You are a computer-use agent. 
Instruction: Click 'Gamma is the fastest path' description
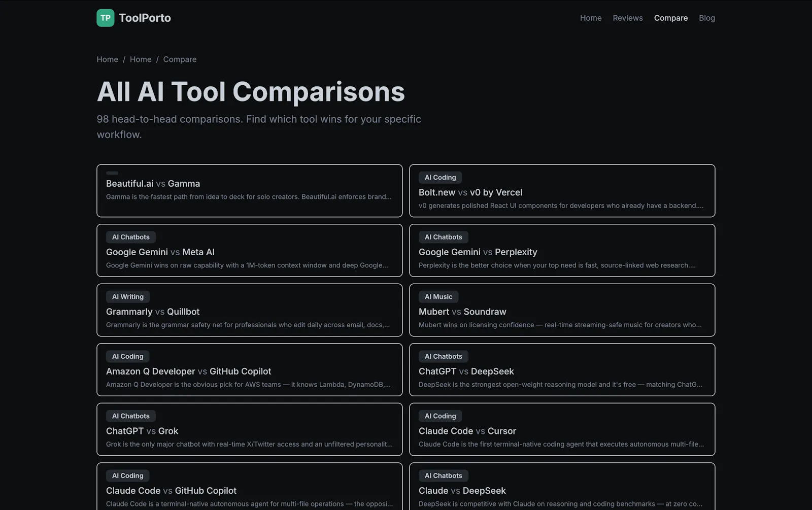tap(249, 197)
